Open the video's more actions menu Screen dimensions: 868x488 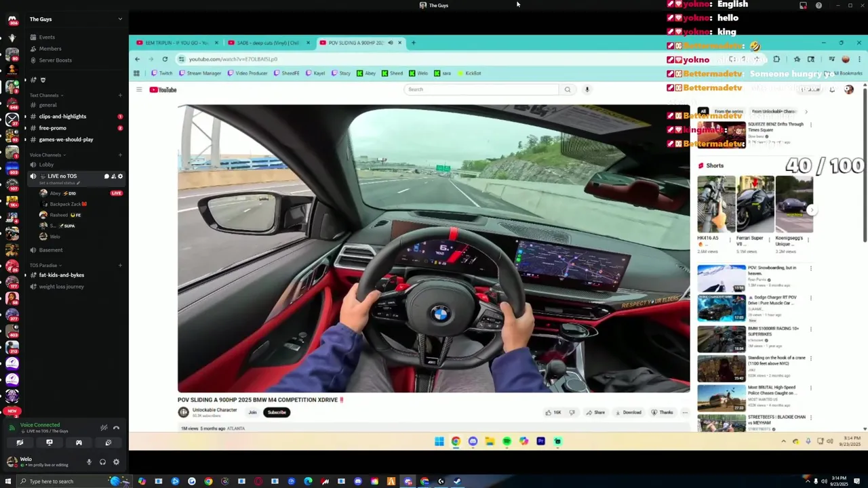point(685,412)
